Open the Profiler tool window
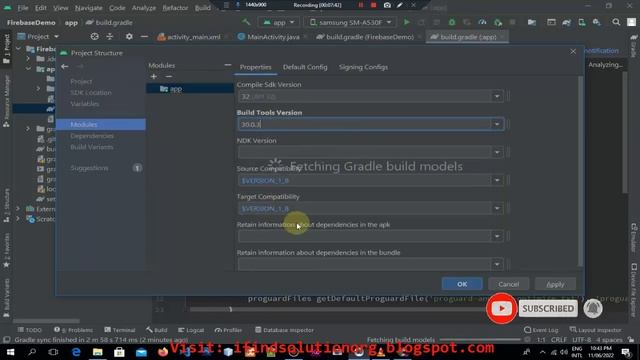This screenshot has height=360, width=640. pyautogui.click(x=228, y=330)
